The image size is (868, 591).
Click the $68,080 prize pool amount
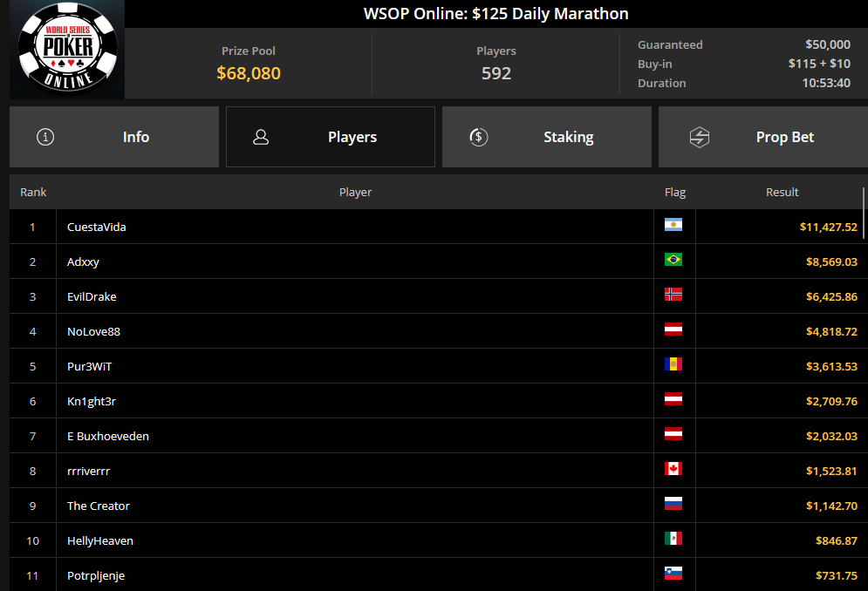point(249,73)
